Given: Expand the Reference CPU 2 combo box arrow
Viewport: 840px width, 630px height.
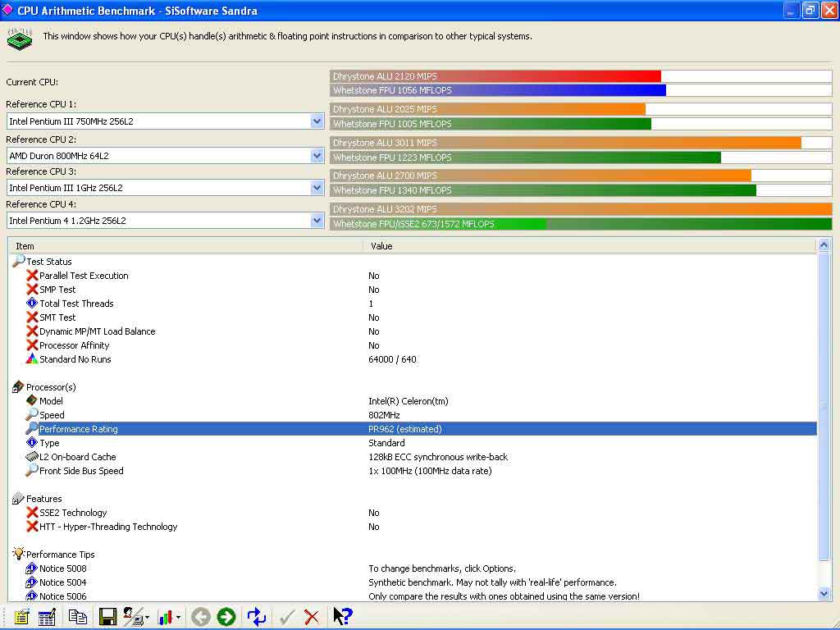Looking at the screenshot, I should point(317,155).
